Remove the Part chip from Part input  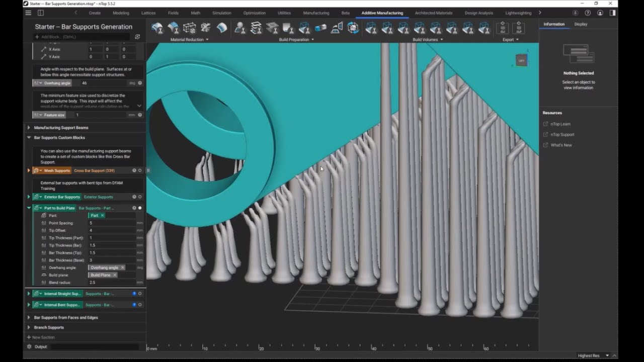tap(102, 215)
